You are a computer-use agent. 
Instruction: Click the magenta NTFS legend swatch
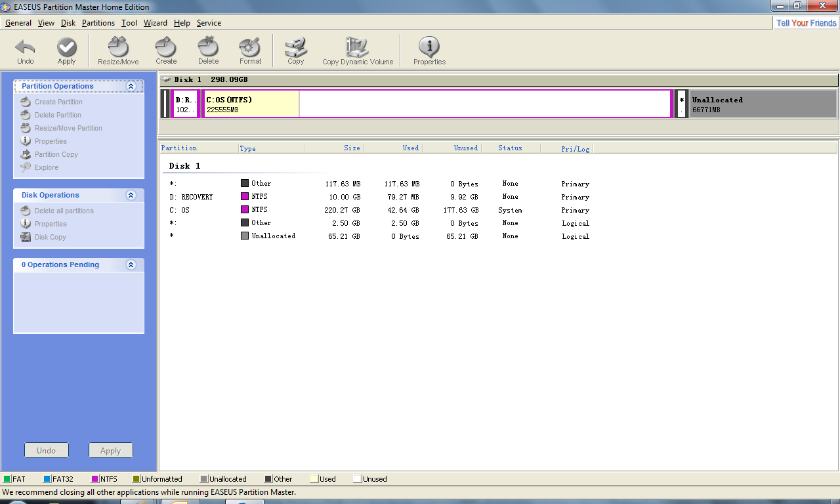click(95, 479)
